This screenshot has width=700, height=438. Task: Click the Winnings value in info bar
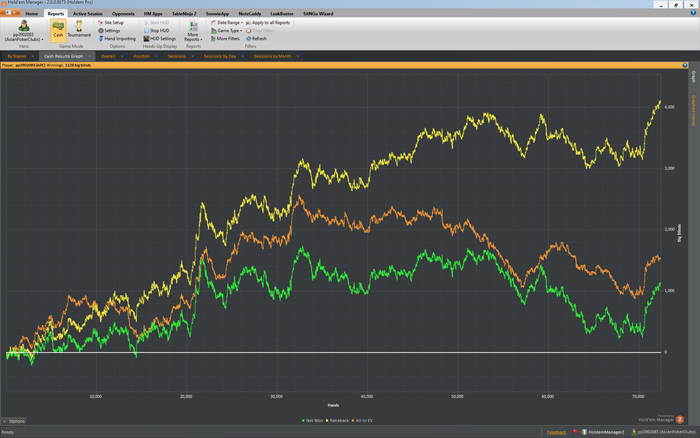(x=78, y=65)
